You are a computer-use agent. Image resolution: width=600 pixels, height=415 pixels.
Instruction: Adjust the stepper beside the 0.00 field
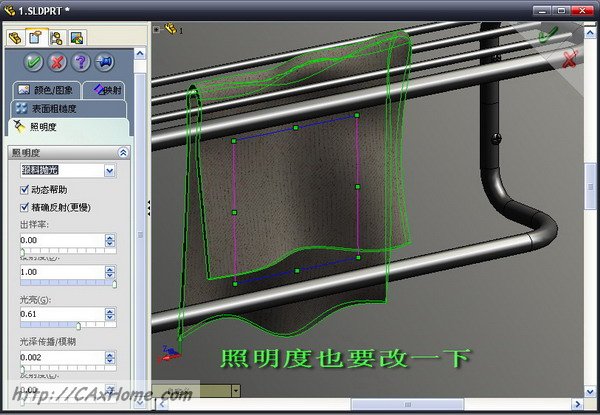coord(110,240)
